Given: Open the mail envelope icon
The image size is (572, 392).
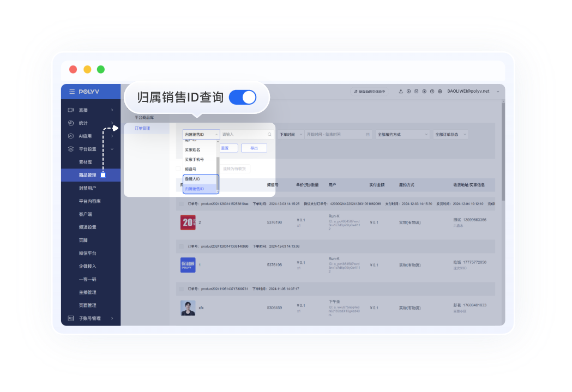Looking at the screenshot, I should tap(417, 92).
